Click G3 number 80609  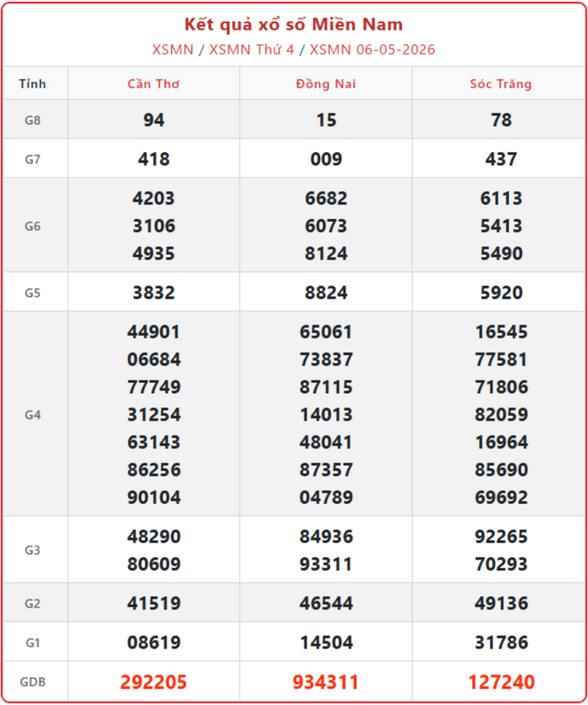tap(154, 564)
